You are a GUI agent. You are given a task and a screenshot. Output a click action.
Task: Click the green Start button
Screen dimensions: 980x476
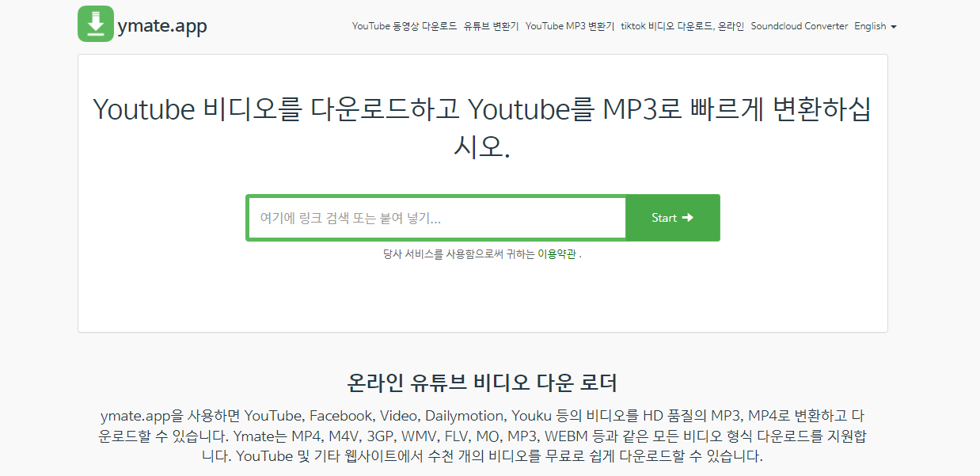point(672,218)
